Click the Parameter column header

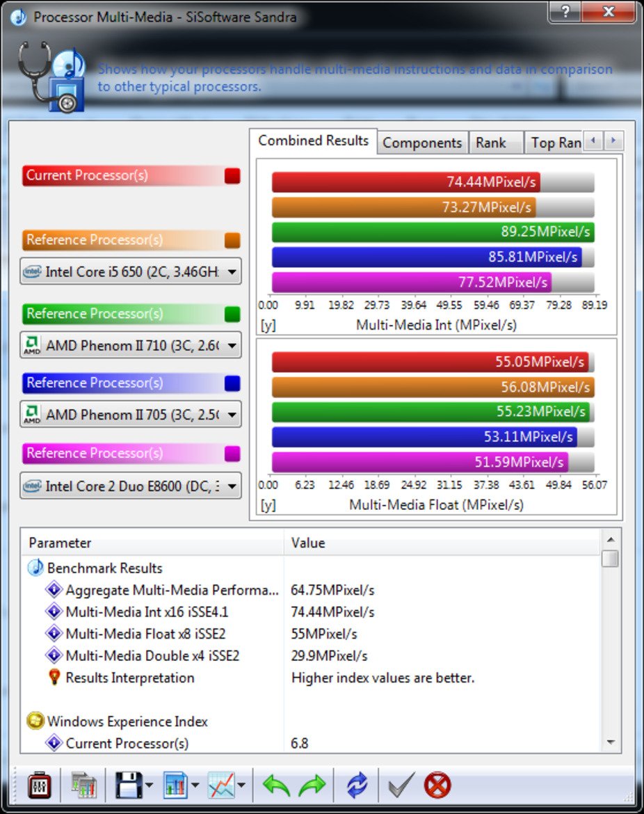point(152,543)
